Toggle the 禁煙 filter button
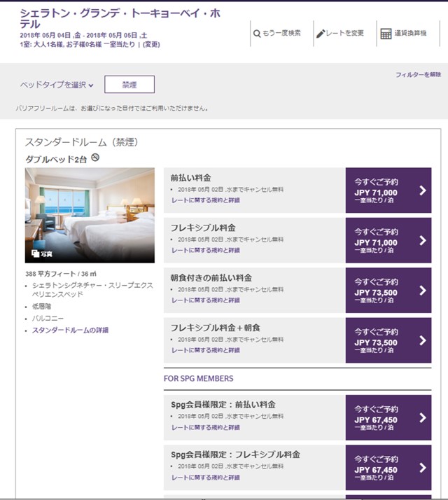This screenshot has width=448, height=500. point(129,85)
